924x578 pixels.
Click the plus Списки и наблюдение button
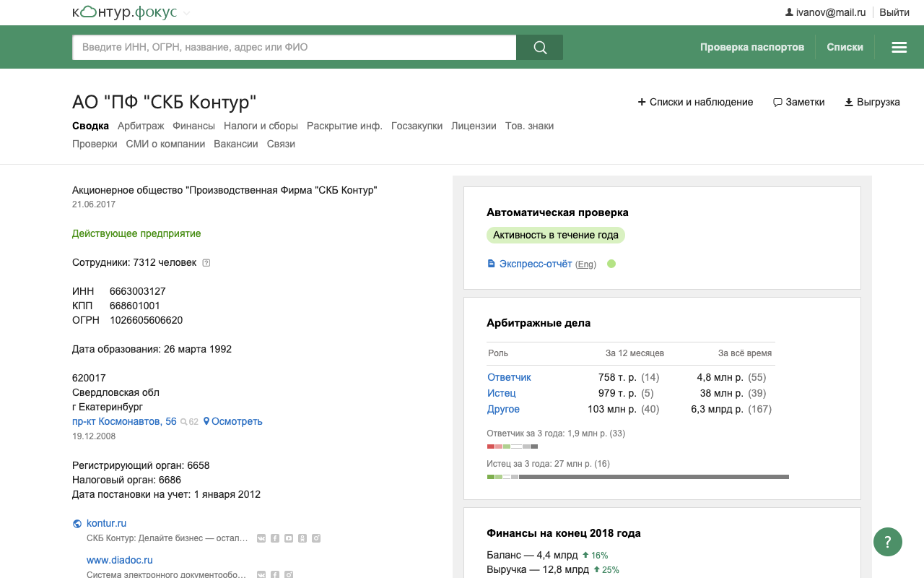695,102
